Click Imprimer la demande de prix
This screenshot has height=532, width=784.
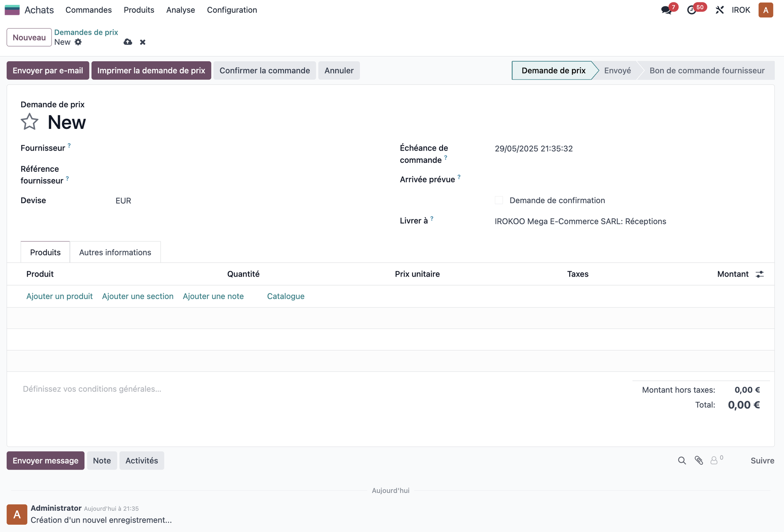point(151,71)
